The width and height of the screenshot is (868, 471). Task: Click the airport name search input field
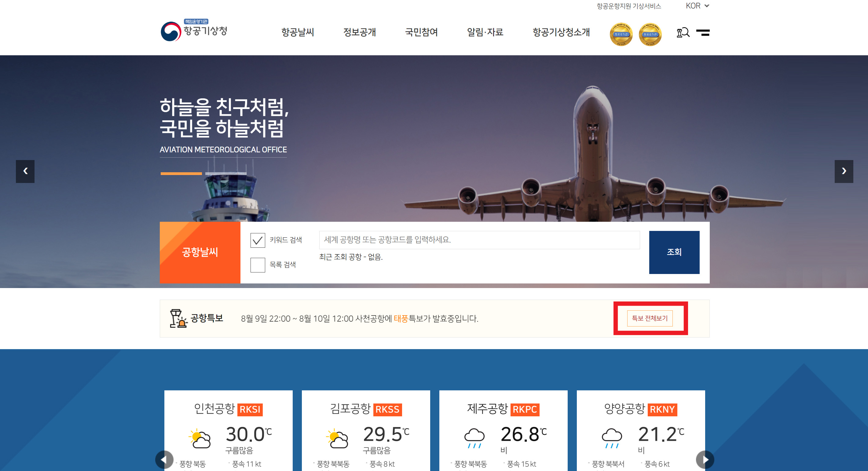click(478, 240)
